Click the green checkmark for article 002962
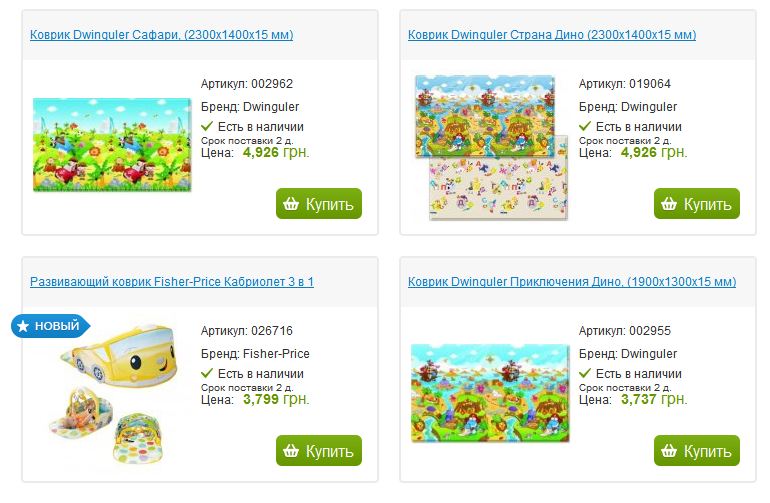 pos(207,127)
